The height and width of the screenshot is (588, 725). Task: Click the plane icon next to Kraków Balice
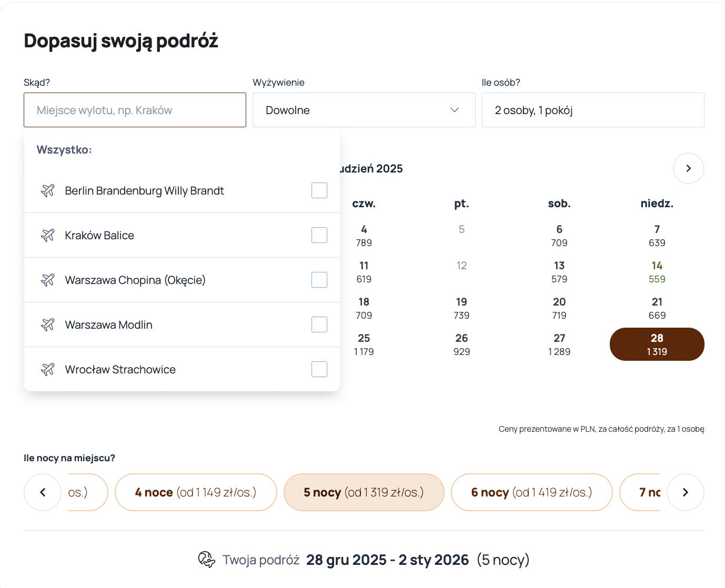[48, 235]
